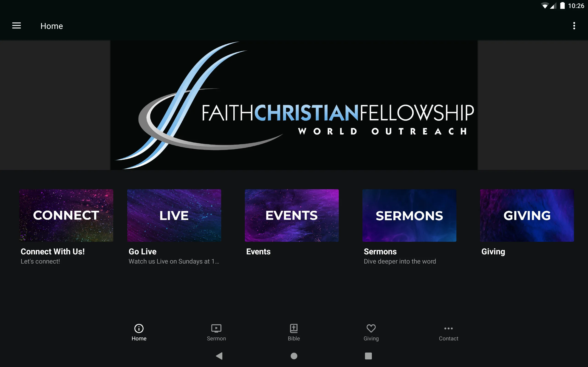Viewport: 588px width, 367px height.
Task: Expand navigation via hamburger menu
Action: click(x=16, y=26)
